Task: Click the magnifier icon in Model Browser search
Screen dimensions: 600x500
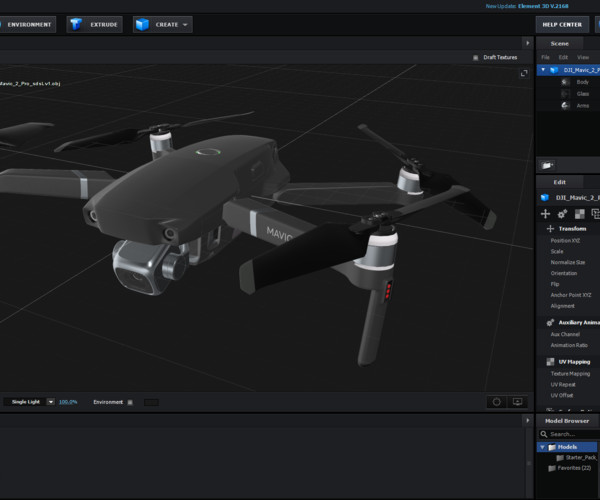Action: [544, 434]
